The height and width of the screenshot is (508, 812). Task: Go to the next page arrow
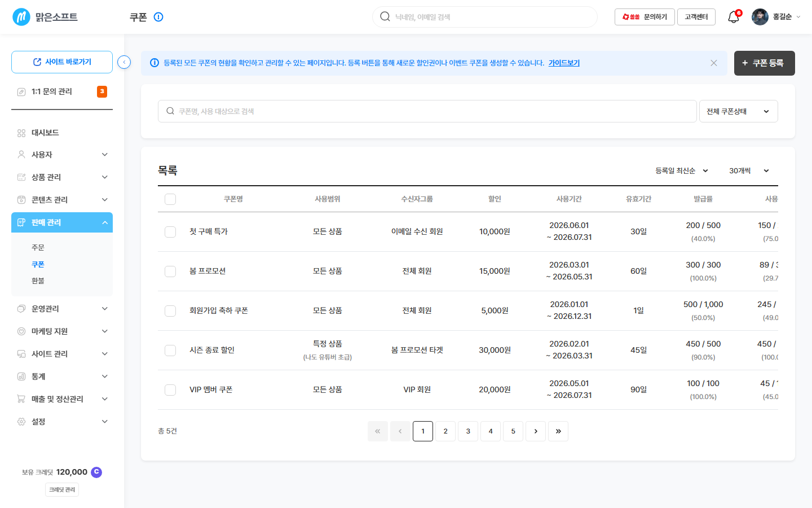point(536,431)
